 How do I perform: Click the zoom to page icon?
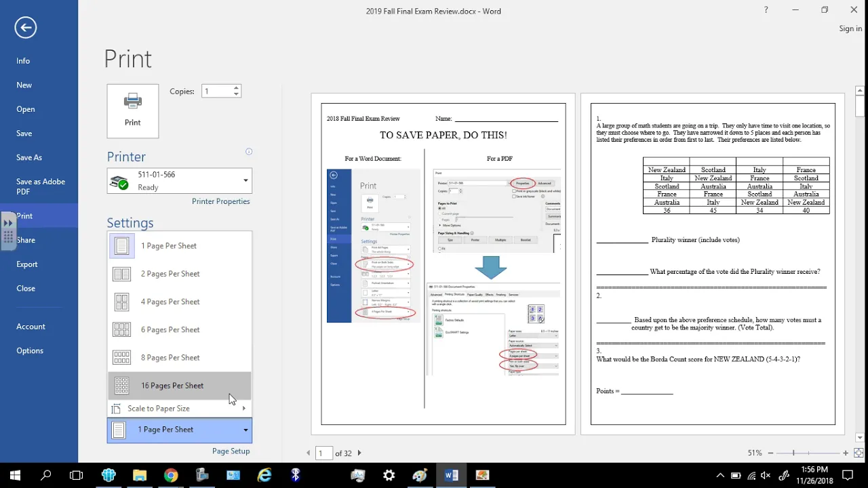(x=859, y=453)
